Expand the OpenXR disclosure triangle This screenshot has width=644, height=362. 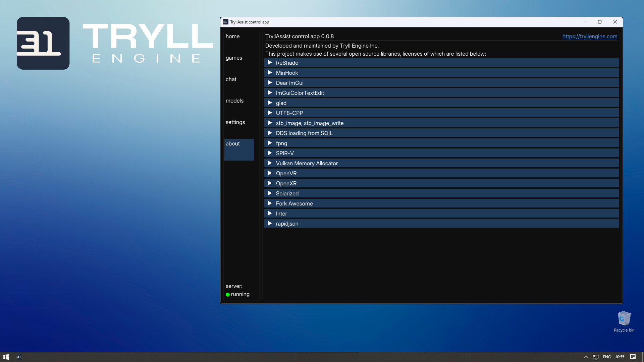(x=270, y=183)
